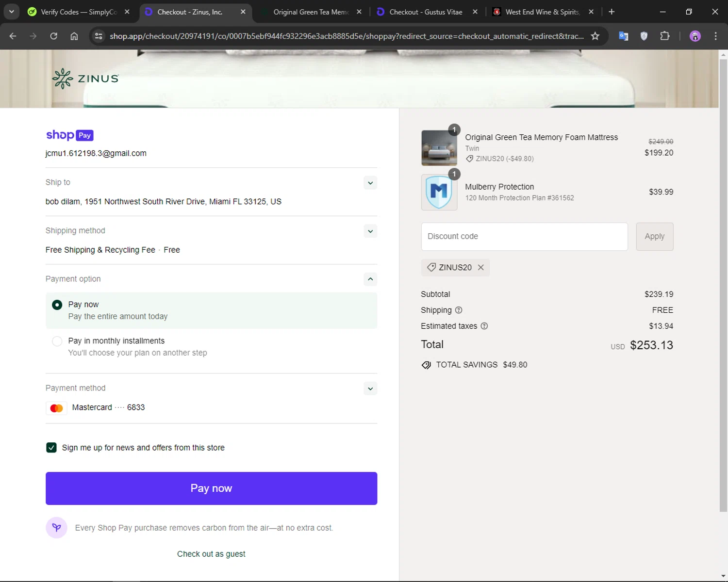Reload the checkout page
Image resolution: width=728 pixels, height=582 pixels.
(x=54, y=36)
